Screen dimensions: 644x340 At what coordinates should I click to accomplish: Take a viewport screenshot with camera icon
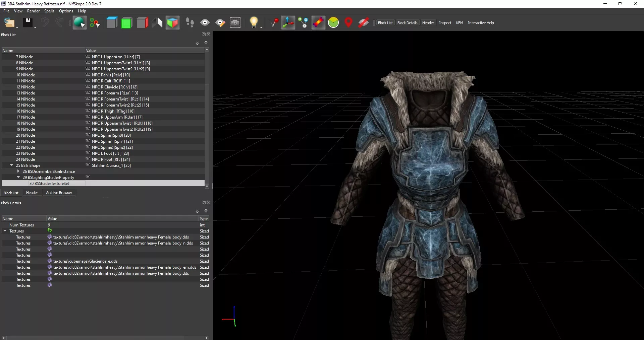(235, 23)
